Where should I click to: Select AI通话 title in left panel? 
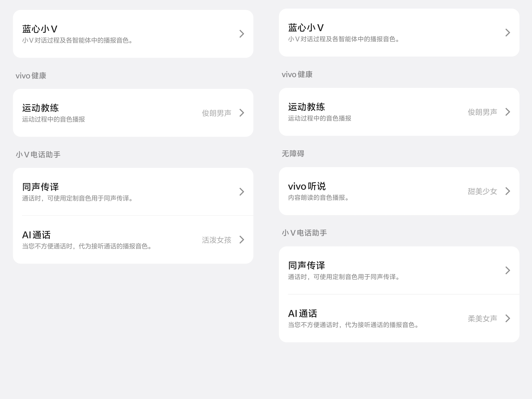click(36, 235)
